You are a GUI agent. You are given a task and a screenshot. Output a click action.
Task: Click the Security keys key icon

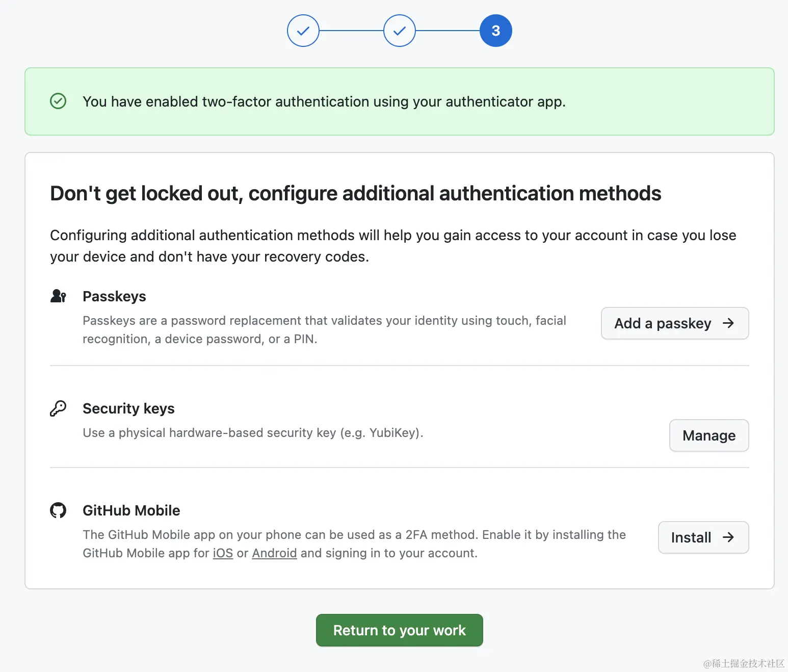coord(58,408)
